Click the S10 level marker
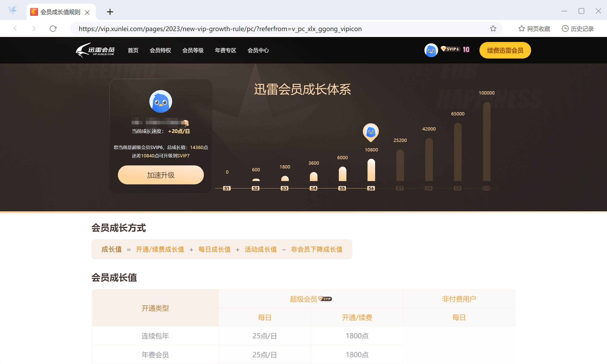 point(486,188)
